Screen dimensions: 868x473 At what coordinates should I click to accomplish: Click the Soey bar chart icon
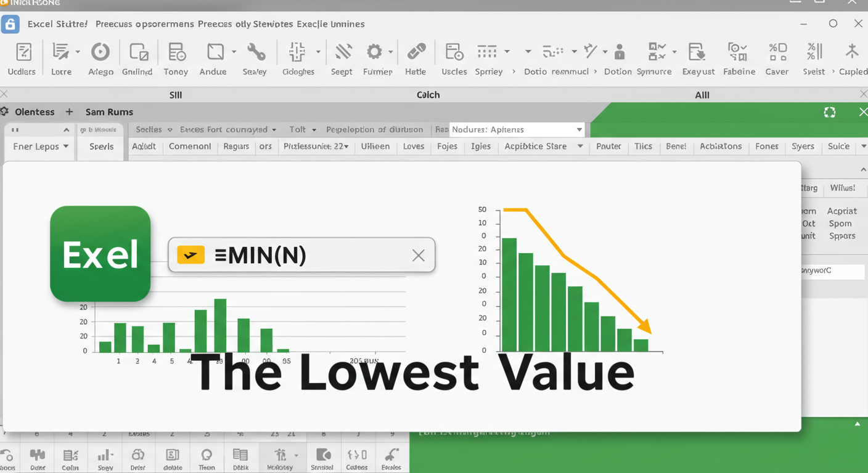click(x=105, y=456)
